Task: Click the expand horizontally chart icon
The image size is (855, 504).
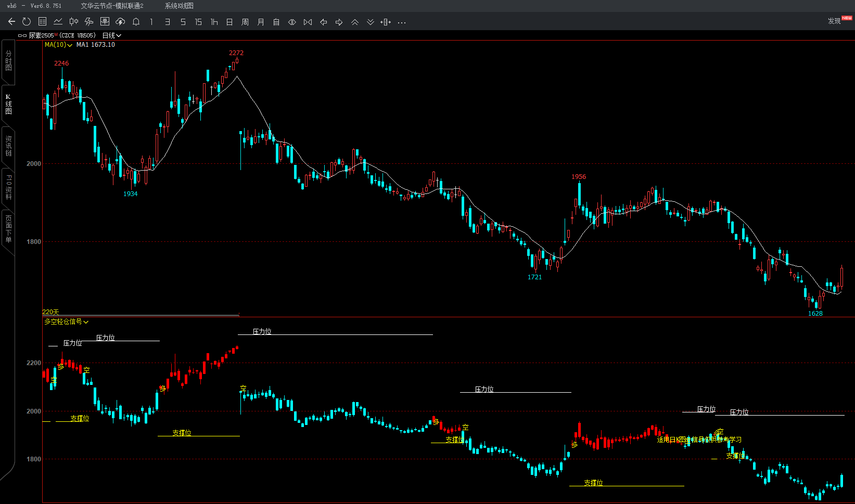Action: (292, 22)
